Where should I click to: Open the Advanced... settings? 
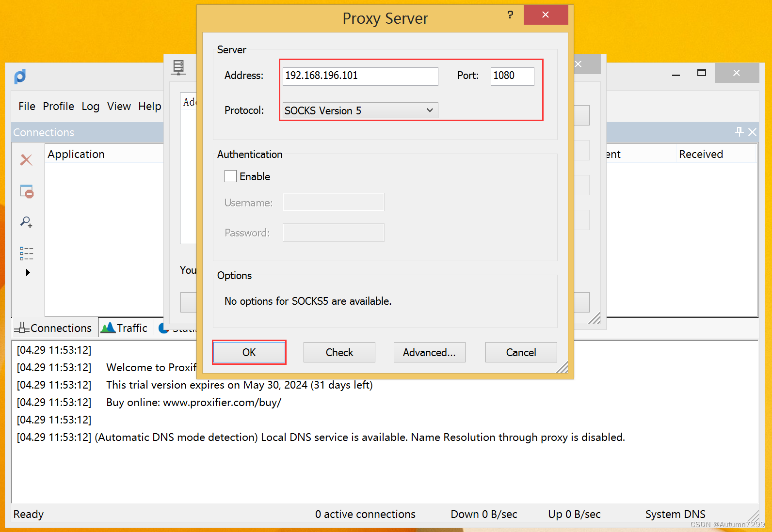click(x=429, y=352)
